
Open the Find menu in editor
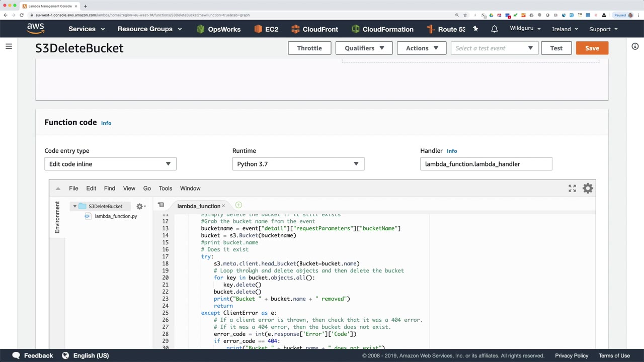coord(109,188)
